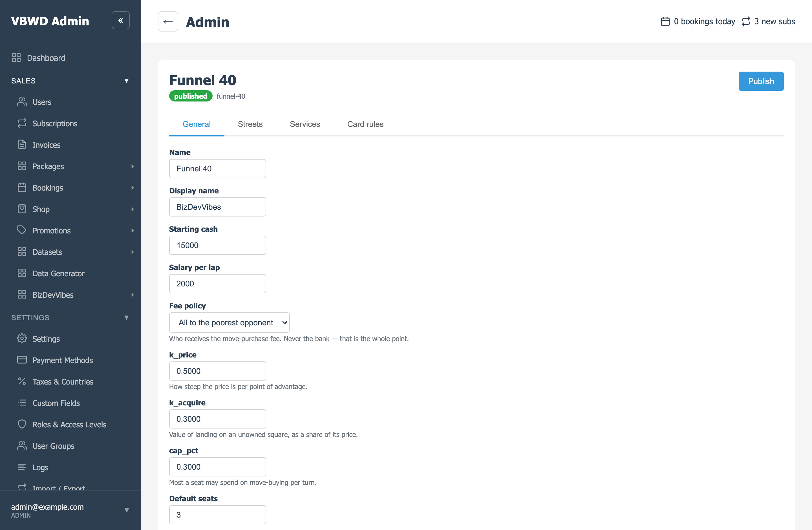812x530 pixels.
Task: Click the User Groups people icon
Action: coord(22,446)
